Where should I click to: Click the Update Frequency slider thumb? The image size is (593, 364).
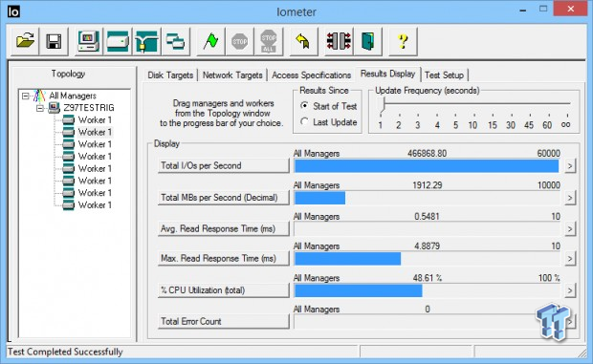pyautogui.click(x=383, y=104)
